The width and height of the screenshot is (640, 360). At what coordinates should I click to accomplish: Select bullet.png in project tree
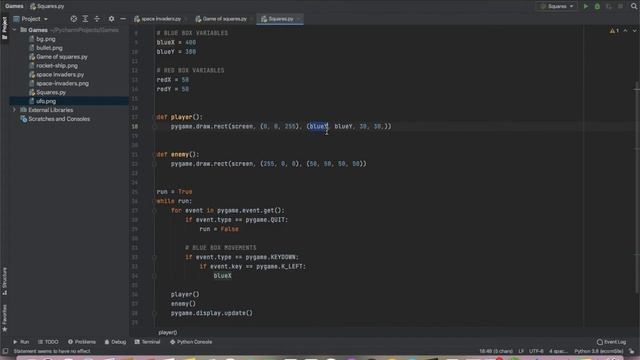(x=49, y=48)
